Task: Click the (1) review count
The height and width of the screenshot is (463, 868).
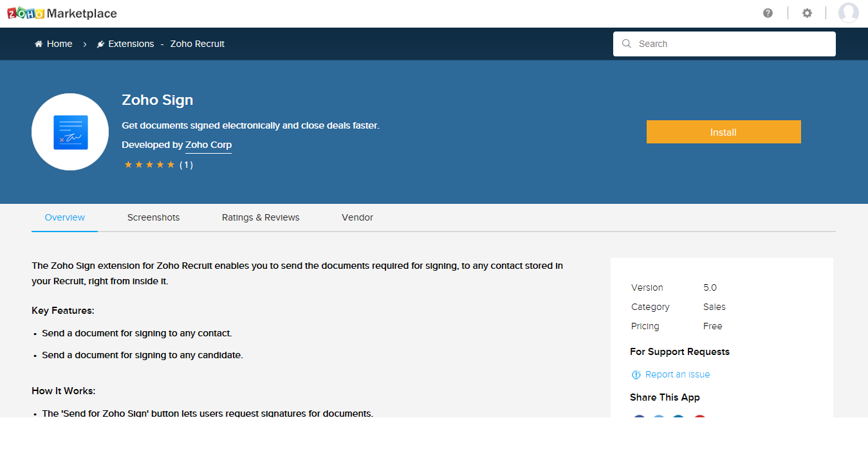Action: tap(186, 165)
